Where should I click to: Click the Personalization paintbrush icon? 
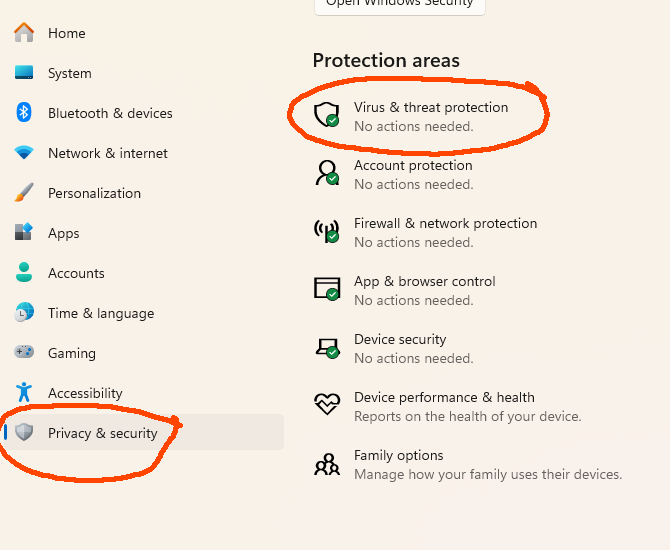(24, 192)
